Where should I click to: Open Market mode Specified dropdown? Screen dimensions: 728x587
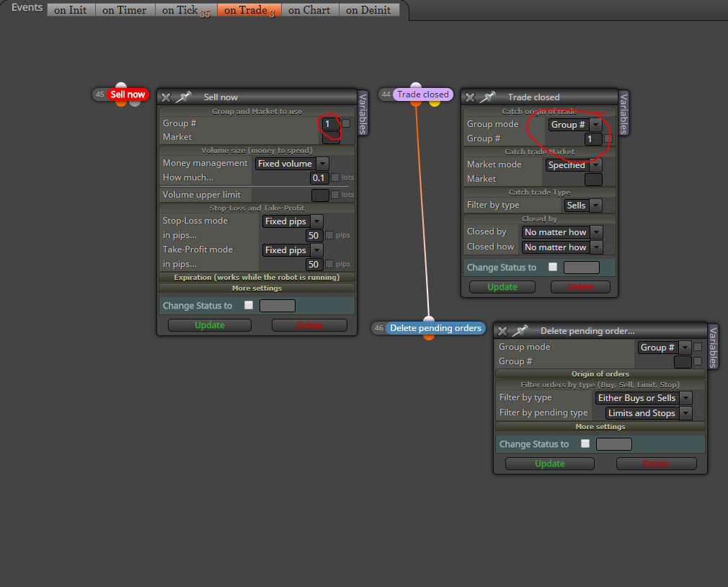[x=574, y=165]
